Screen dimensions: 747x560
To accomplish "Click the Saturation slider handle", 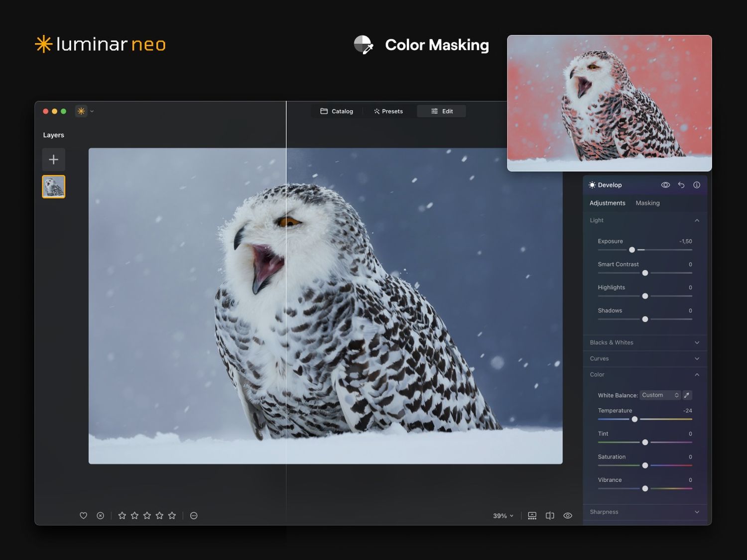I will [645, 465].
